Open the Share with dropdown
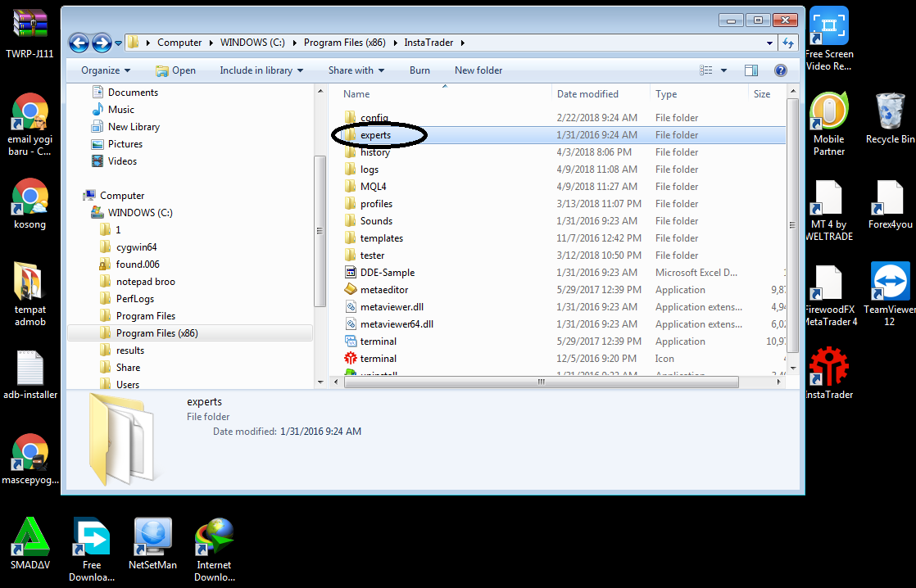 click(356, 70)
